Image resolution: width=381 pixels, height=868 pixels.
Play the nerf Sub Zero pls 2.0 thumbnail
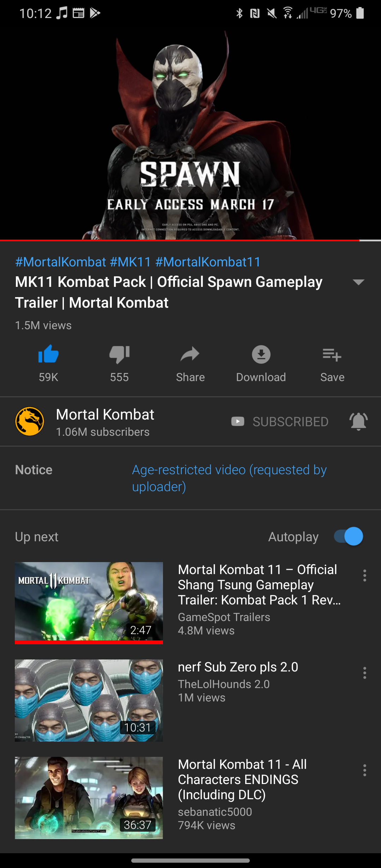point(89,700)
